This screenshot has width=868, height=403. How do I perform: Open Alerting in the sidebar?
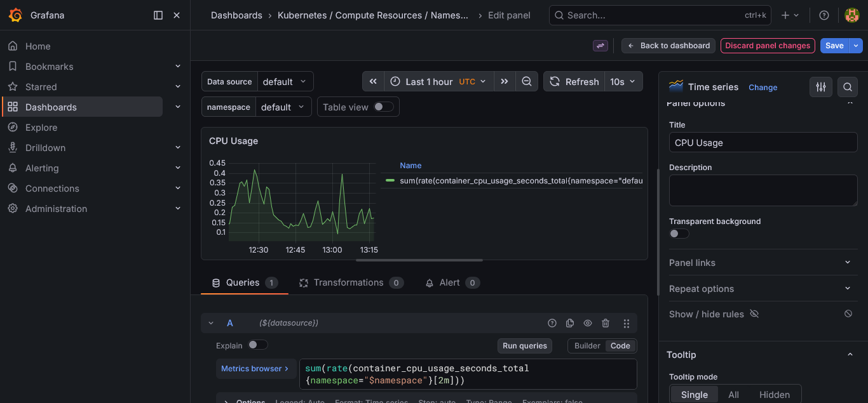pos(42,168)
